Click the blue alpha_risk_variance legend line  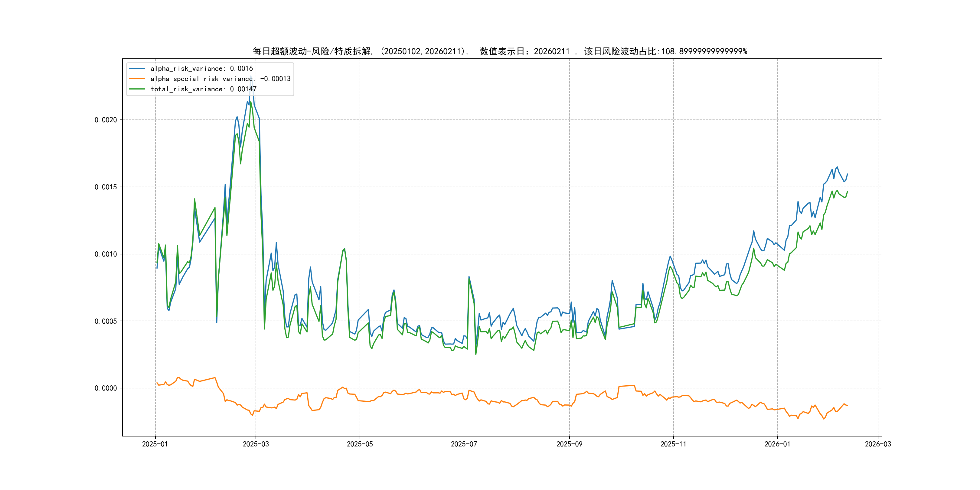point(137,68)
